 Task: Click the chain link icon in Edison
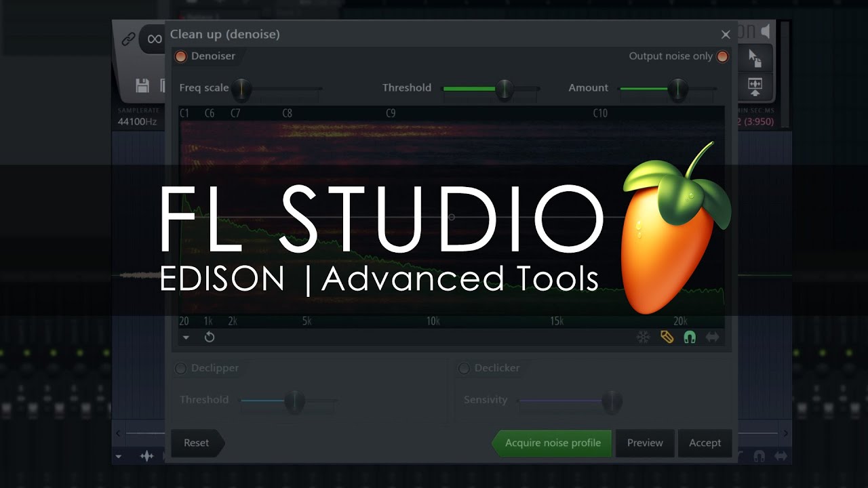click(x=128, y=39)
